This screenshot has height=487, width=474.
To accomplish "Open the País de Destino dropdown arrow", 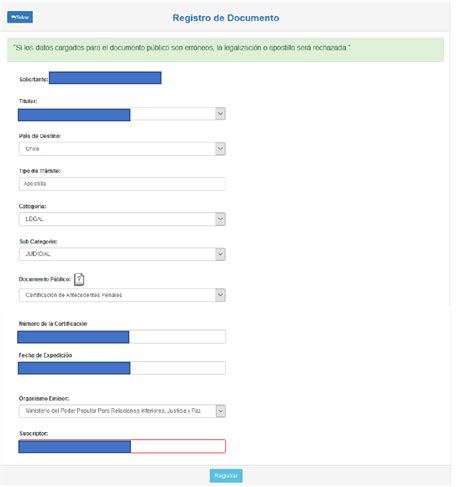I will (x=220, y=149).
